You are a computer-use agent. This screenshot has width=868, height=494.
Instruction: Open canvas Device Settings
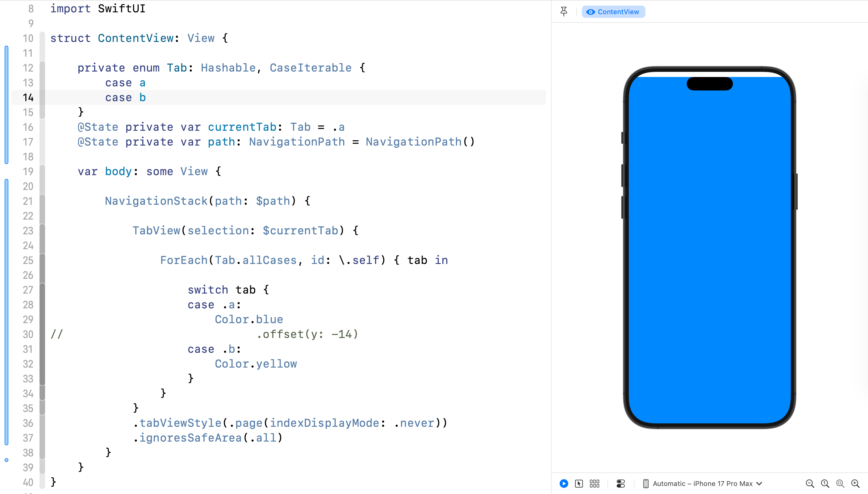pos(620,484)
